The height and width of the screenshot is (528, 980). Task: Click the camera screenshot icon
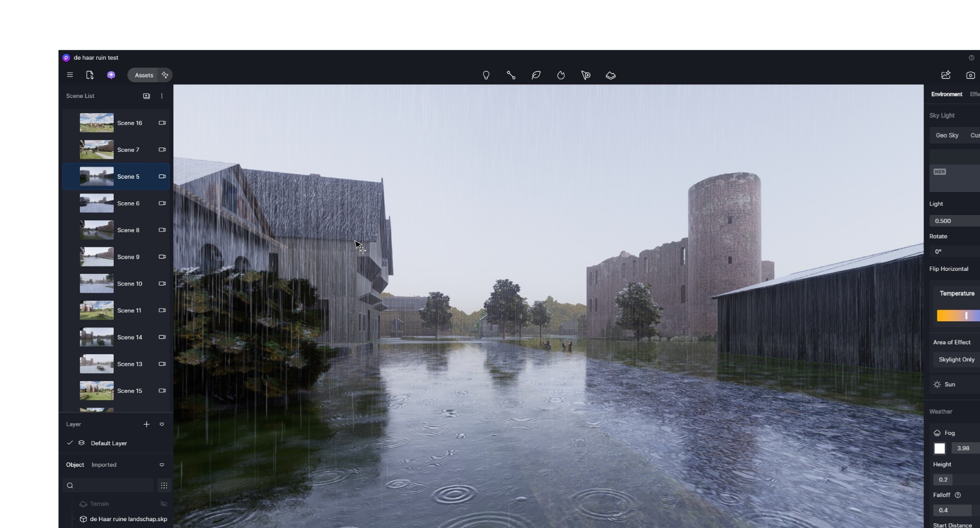tap(970, 75)
